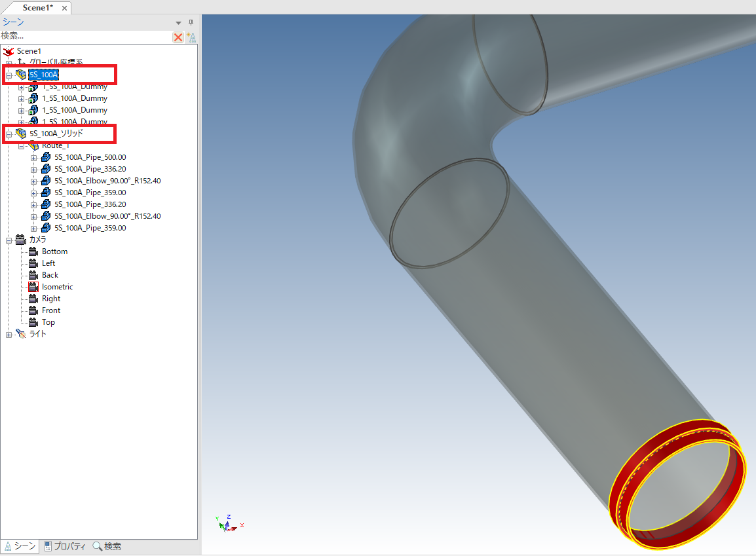Click the 5S_100A_Pipe_500.00 part icon
The image size is (756, 556).
[x=46, y=157]
